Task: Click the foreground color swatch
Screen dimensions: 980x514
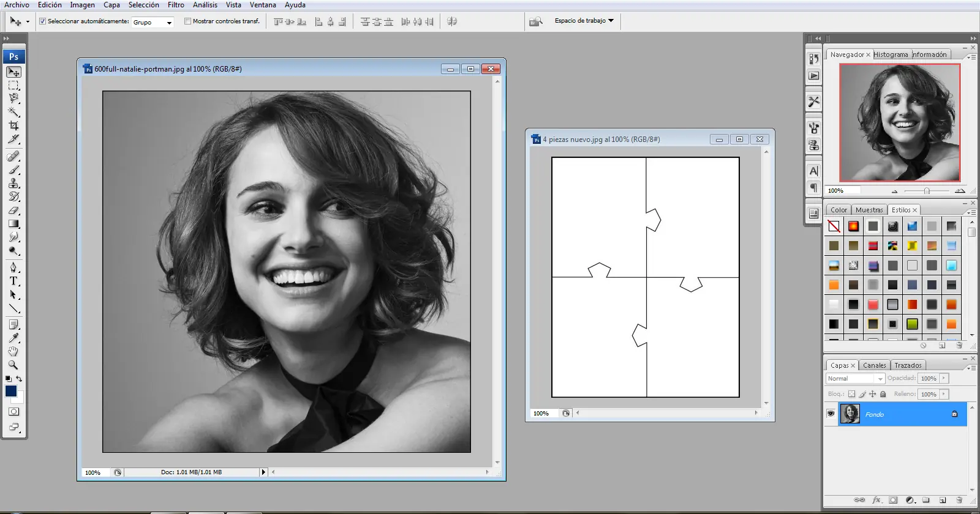Action: tap(11, 391)
